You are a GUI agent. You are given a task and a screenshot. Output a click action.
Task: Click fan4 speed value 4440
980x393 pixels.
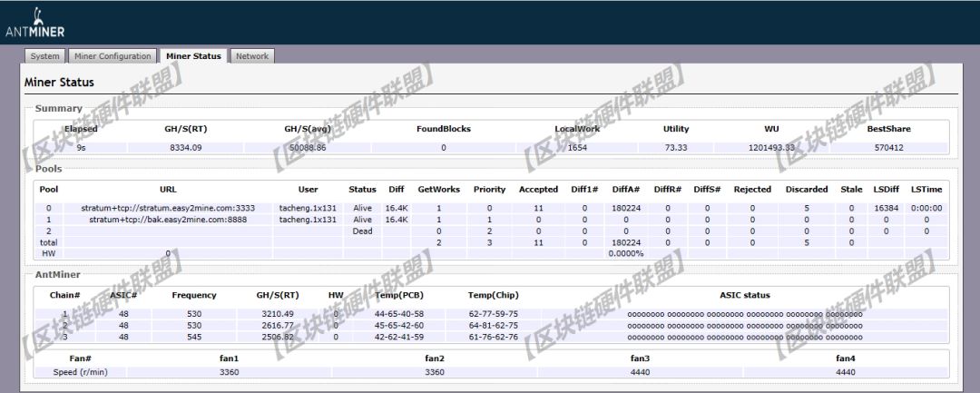[x=845, y=372]
